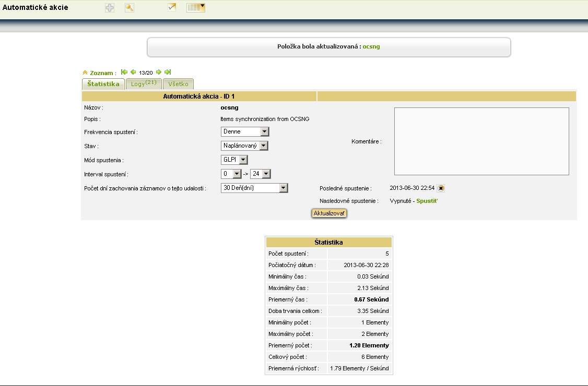Follow the ocsng link in the update notification
This screenshot has height=386, width=588.
(x=371, y=46)
